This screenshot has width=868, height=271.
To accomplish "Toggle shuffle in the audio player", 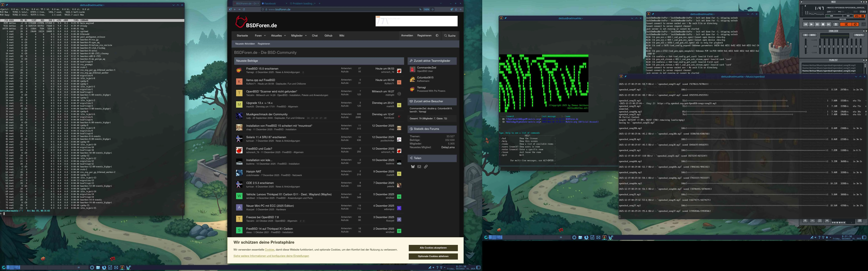I will 846,24.
